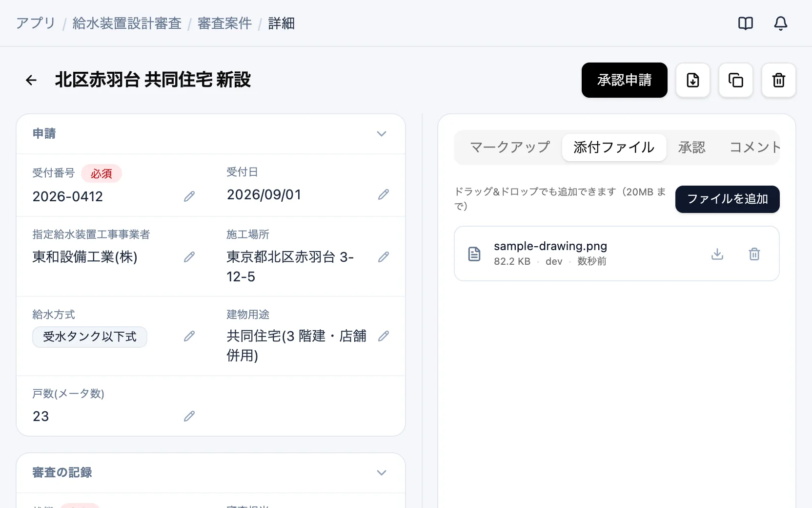The width and height of the screenshot is (812, 508).
Task: Click the 詳細 breadcrumb text
Action: click(x=282, y=23)
